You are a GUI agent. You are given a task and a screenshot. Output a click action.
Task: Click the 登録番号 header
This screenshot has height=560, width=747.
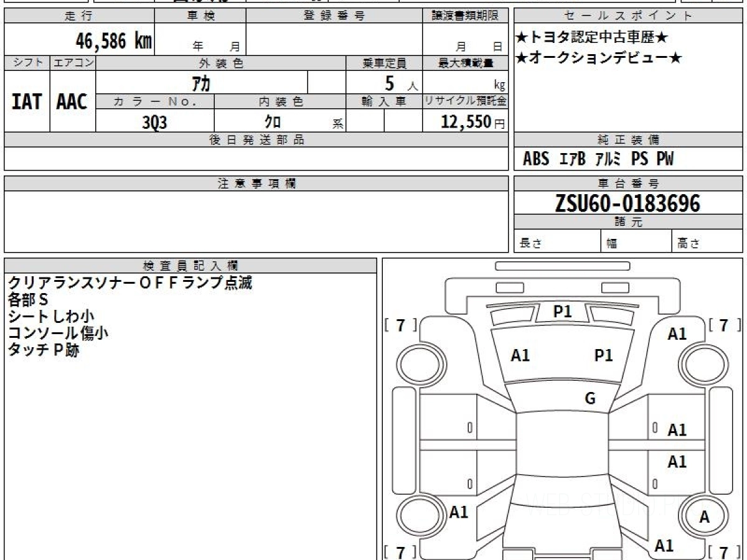click(x=334, y=16)
